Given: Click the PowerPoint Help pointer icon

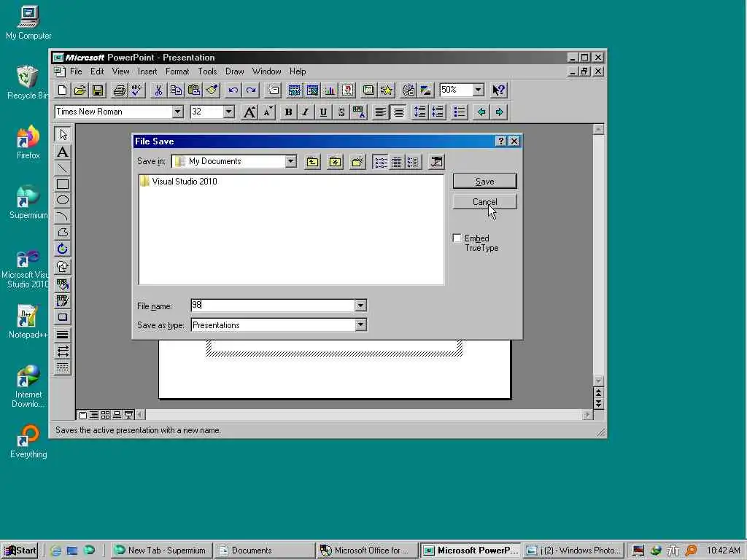Looking at the screenshot, I should click(x=499, y=90).
